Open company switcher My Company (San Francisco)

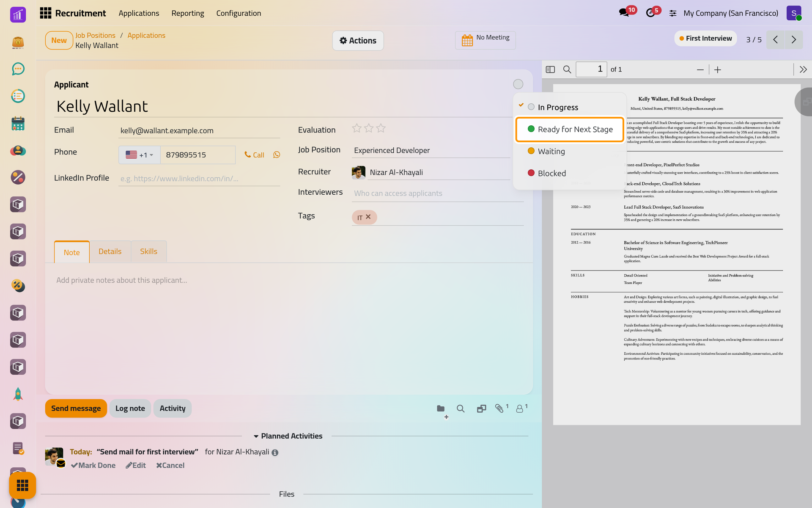pyautogui.click(x=730, y=13)
